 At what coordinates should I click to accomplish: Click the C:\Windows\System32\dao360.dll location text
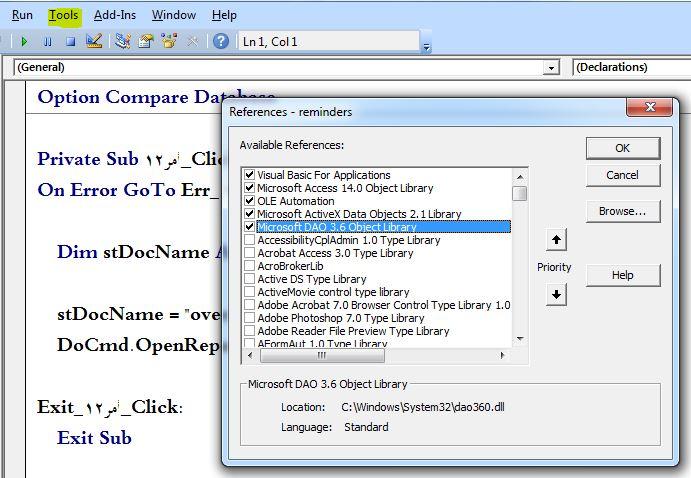(423, 407)
